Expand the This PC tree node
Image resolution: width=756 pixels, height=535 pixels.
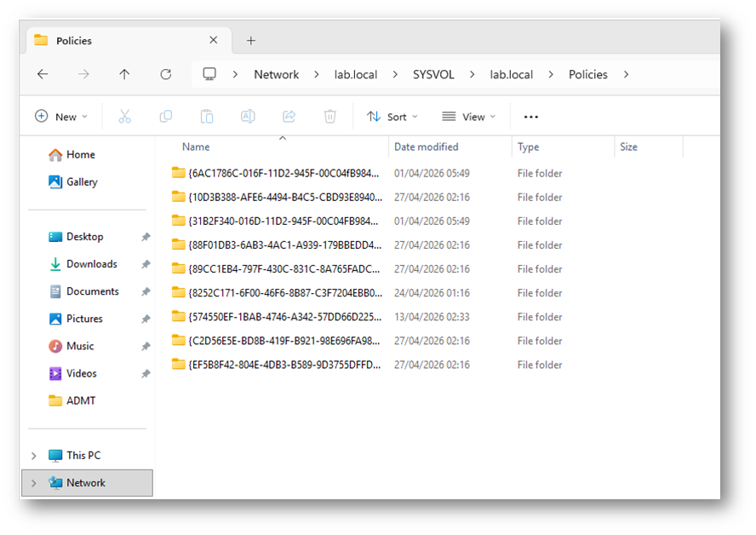(34, 456)
